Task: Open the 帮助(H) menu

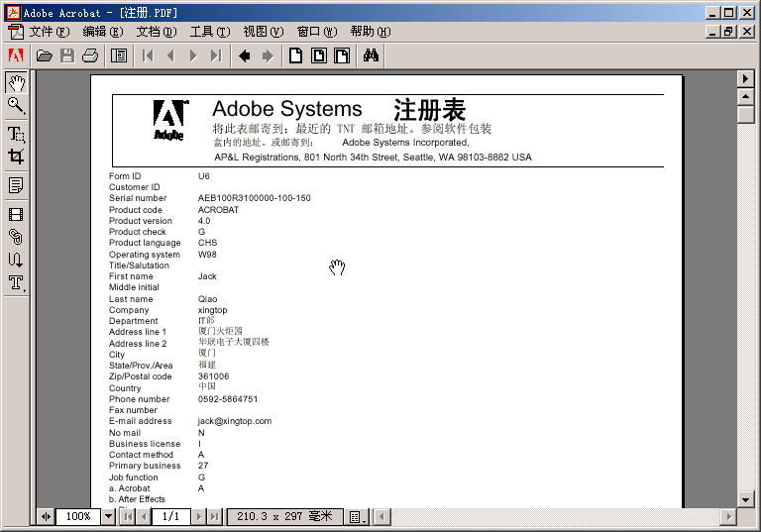Action: [x=371, y=32]
